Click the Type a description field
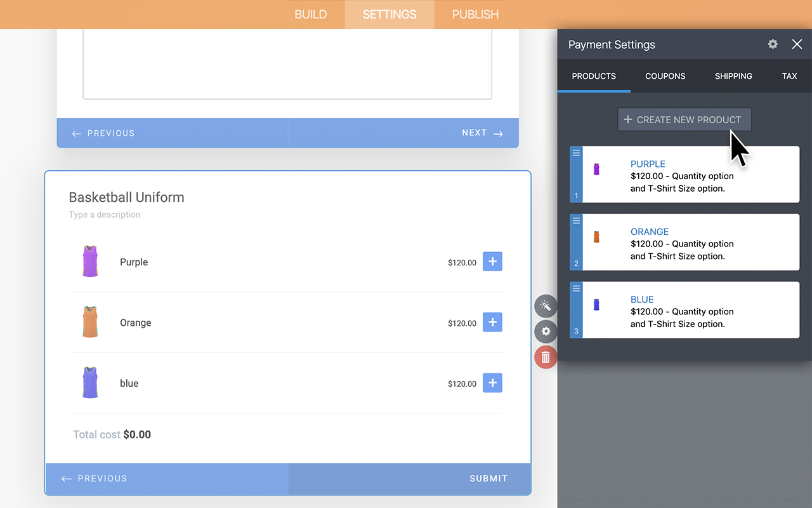 105,215
